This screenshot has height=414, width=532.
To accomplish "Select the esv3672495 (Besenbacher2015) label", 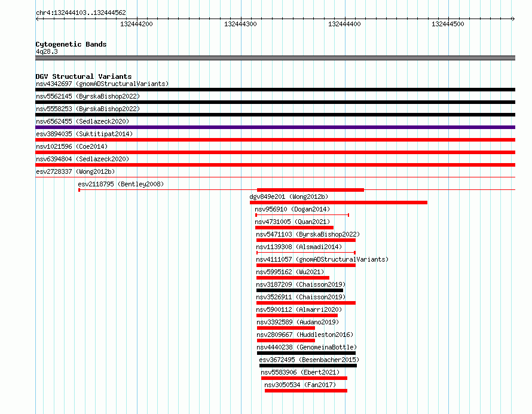I will [x=309, y=360].
